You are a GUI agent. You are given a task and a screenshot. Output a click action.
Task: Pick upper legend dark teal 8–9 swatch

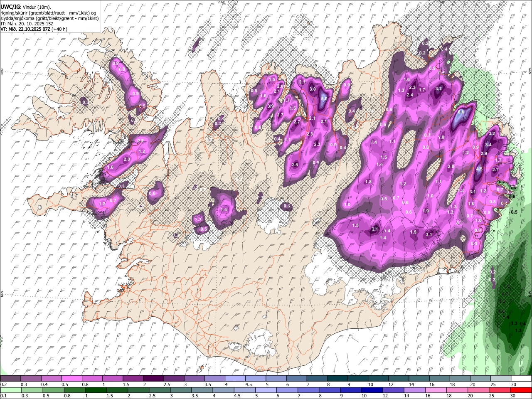coord(337,379)
